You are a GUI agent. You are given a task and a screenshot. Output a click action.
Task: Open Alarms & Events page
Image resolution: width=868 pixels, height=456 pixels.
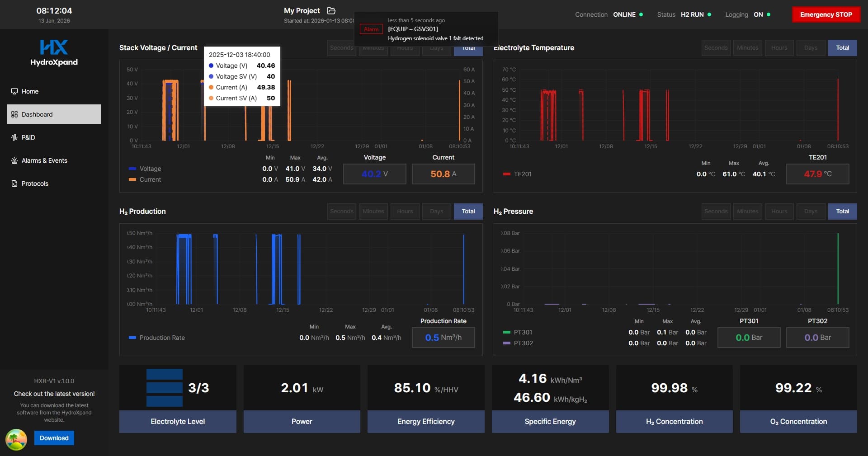coord(44,160)
